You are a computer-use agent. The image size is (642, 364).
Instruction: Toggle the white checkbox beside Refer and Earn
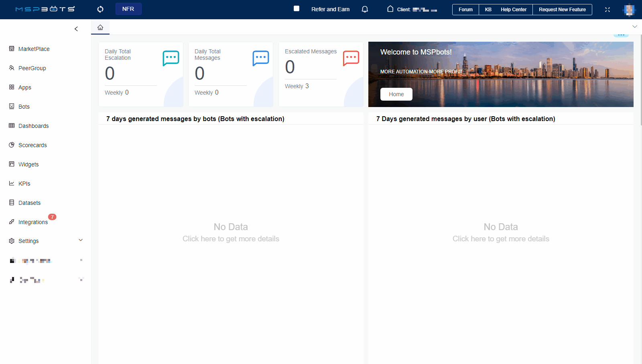pos(297,8)
